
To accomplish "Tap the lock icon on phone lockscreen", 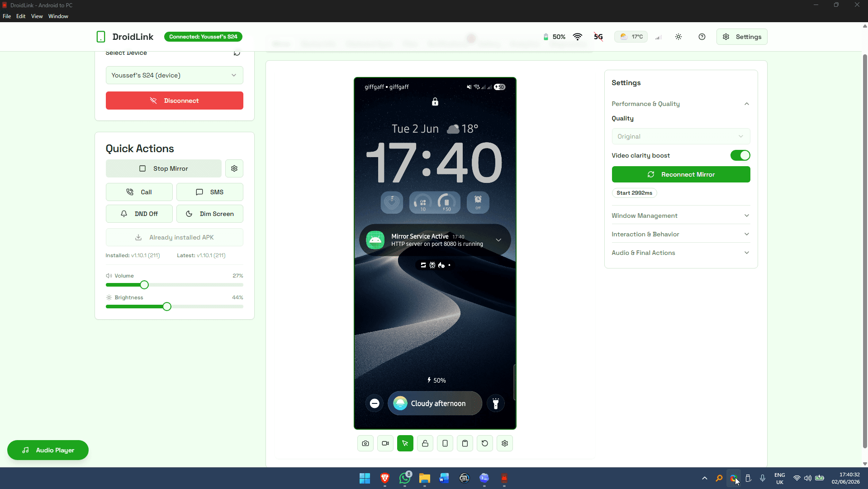I will (435, 102).
